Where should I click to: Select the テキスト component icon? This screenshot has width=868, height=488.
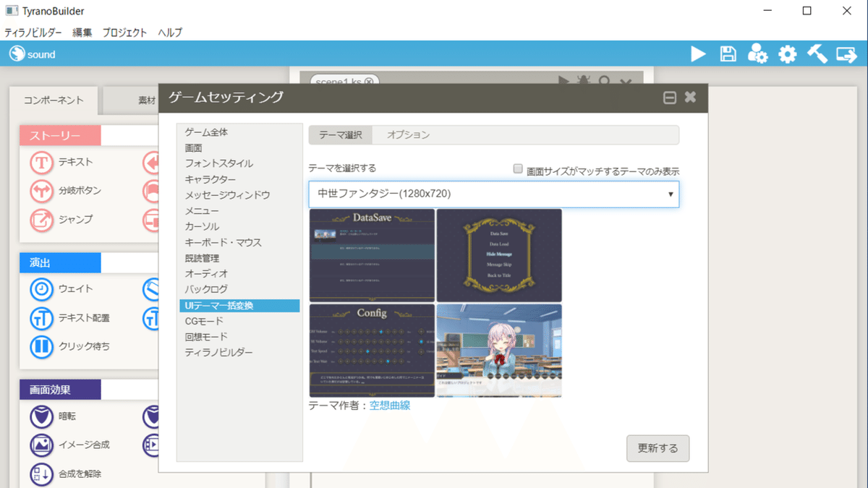coord(41,163)
